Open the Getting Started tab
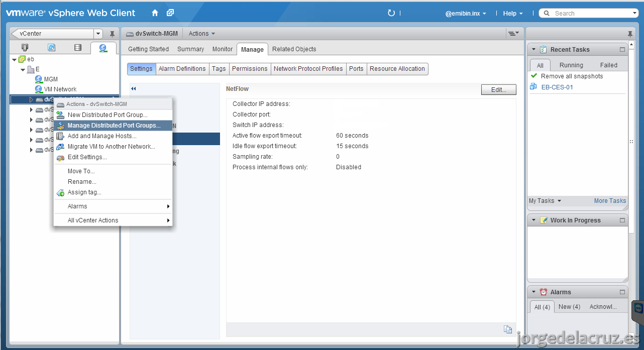This screenshot has height=350, width=644. tap(148, 49)
